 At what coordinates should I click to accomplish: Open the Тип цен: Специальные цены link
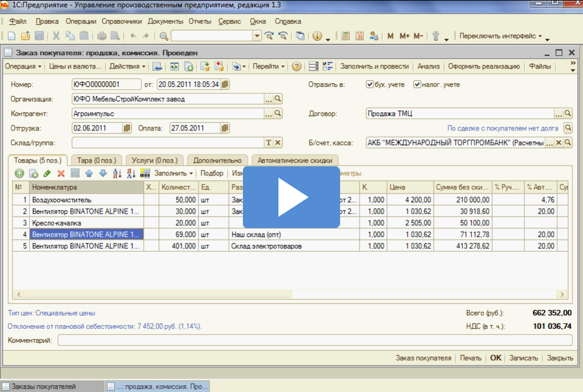pyautogui.click(x=52, y=313)
